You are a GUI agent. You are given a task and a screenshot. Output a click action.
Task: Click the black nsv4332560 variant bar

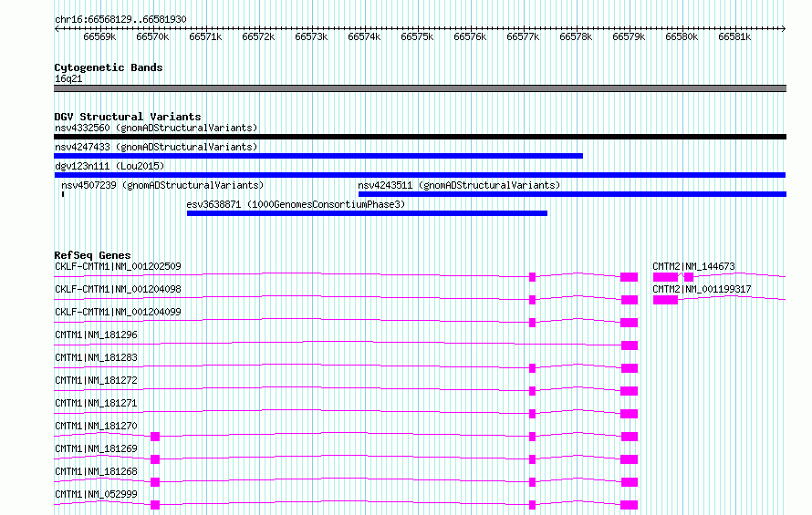(420, 137)
